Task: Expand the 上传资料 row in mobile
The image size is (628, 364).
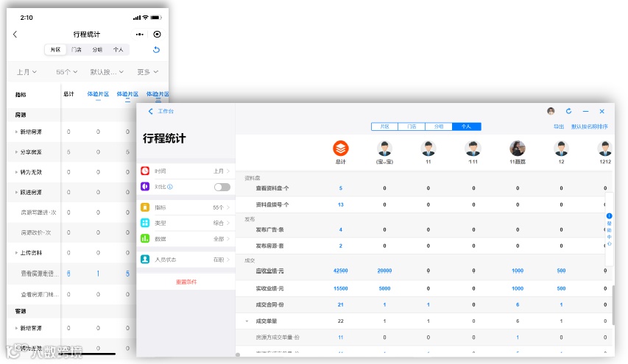Action: [x=16, y=253]
